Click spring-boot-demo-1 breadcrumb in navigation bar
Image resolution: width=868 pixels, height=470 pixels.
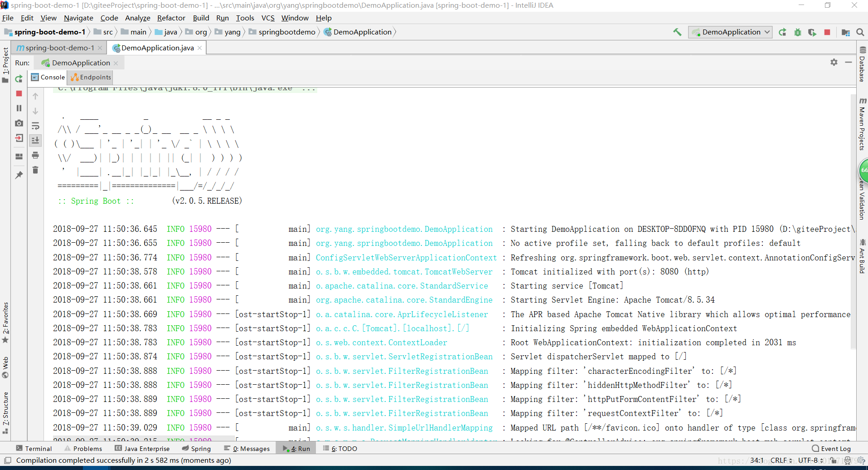tap(44, 32)
